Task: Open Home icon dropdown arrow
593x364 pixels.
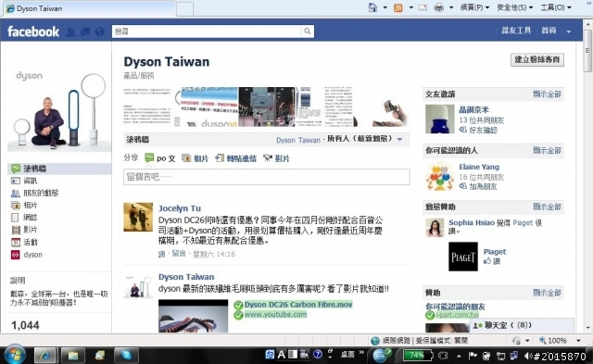Action: tap(385, 7)
